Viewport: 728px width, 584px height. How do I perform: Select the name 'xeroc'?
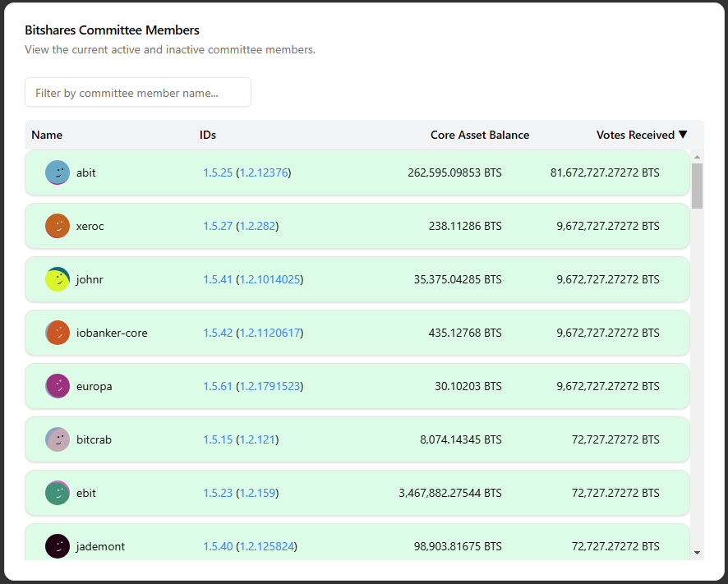pos(90,226)
